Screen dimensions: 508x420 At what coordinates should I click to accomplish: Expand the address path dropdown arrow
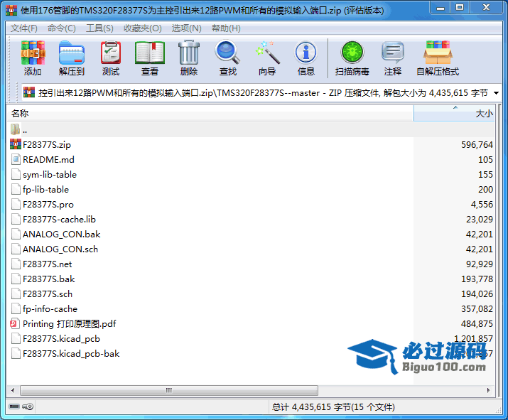[x=496, y=93]
